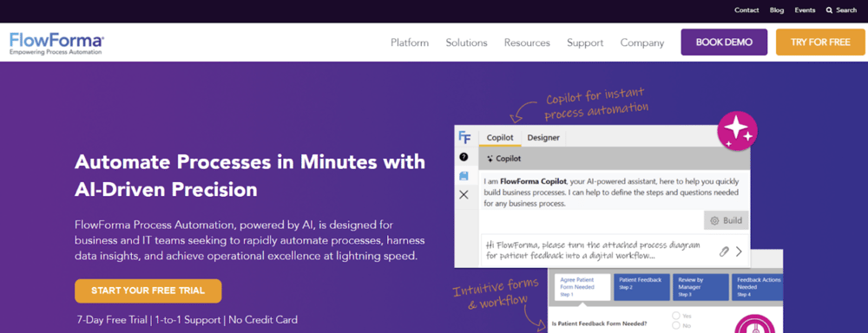Switch to the Copilot tab

point(500,138)
